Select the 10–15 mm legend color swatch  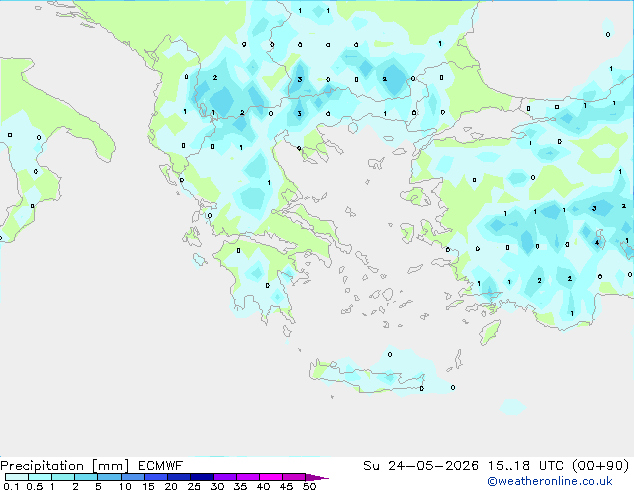click(133, 477)
